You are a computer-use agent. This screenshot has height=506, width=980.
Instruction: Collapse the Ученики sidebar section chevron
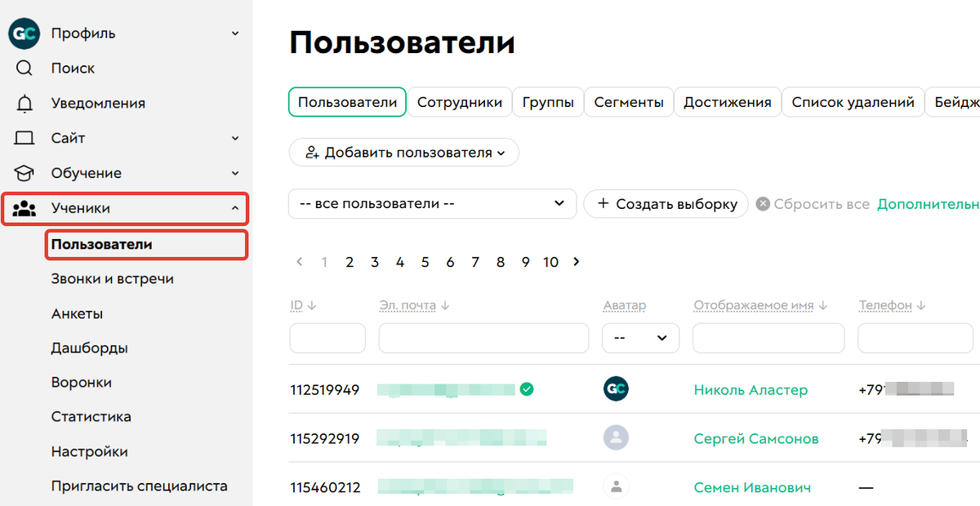[234, 208]
